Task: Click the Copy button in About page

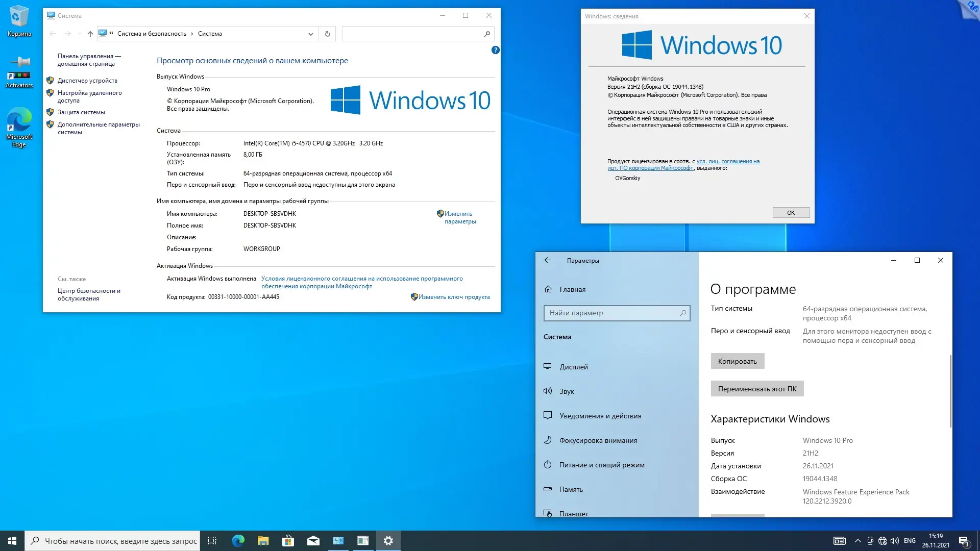Action: tap(737, 361)
